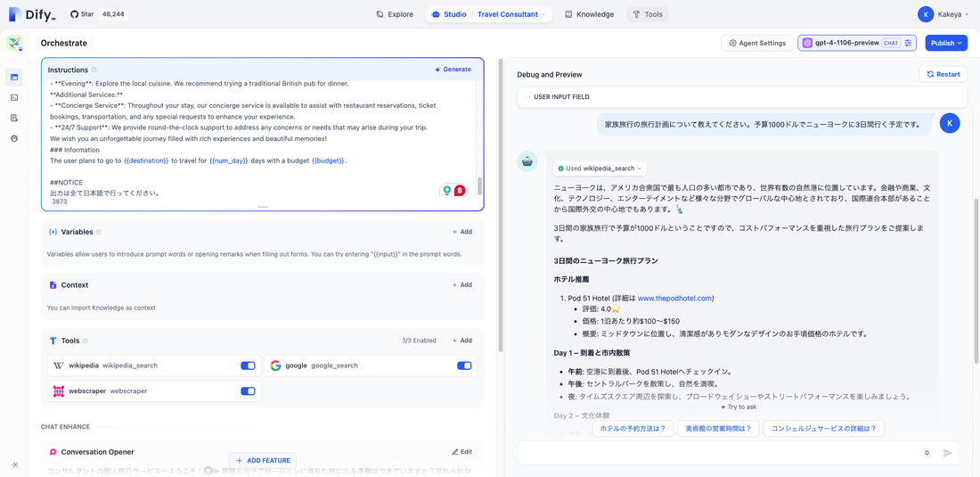Open the www.thepodhotel.com link
This screenshot has width=980, height=477.
tap(674, 298)
